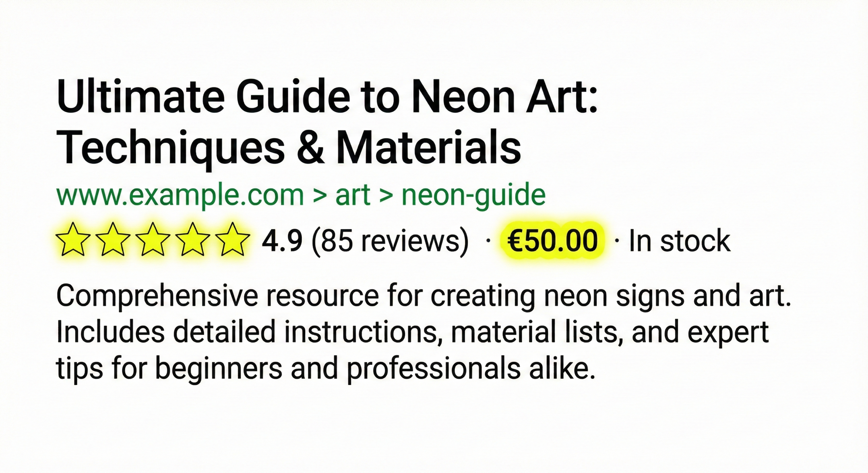Screen dimensions: 868x473
Task: Click the first breadcrumb arrow after example.com
Action: [319, 196]
